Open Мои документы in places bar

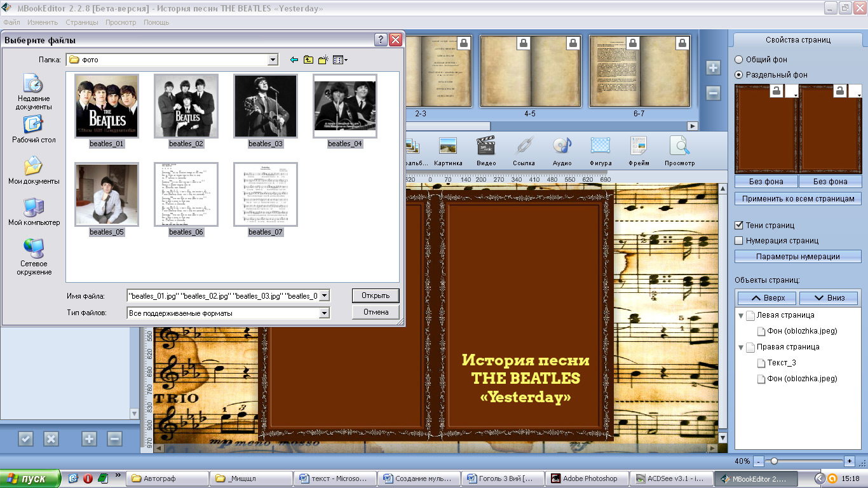[x=34, y=170]
